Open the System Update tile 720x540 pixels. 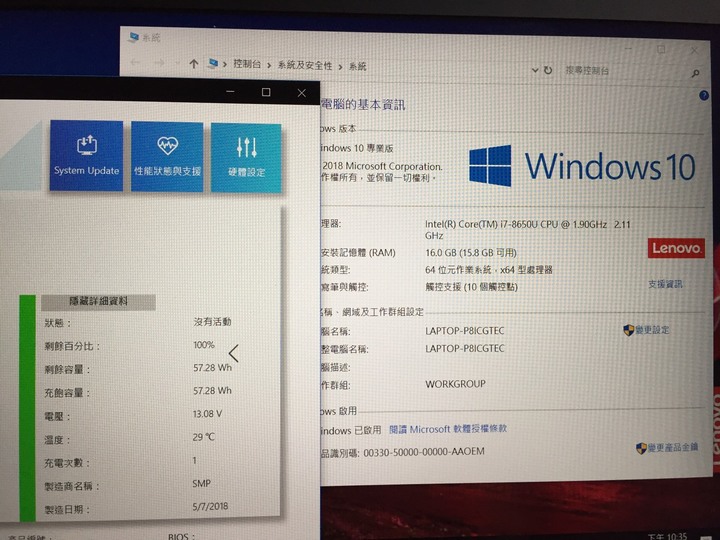tap(86, 156)
